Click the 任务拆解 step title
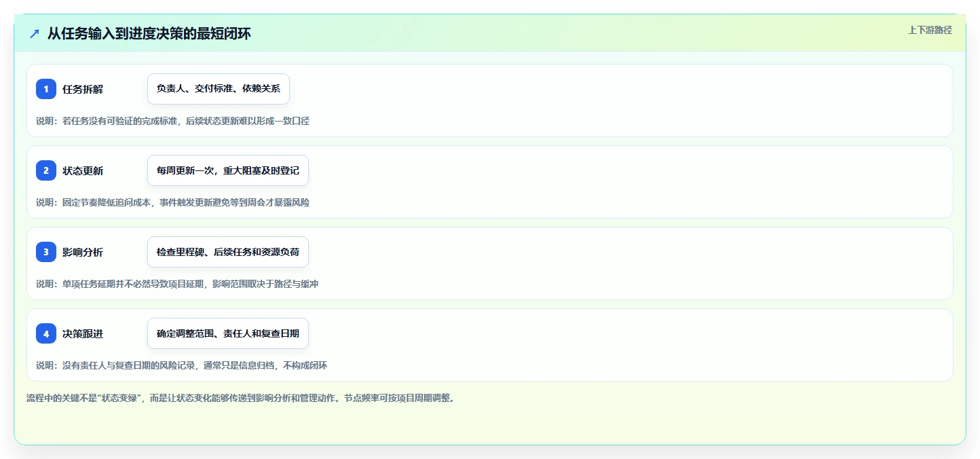 point(83,89)
